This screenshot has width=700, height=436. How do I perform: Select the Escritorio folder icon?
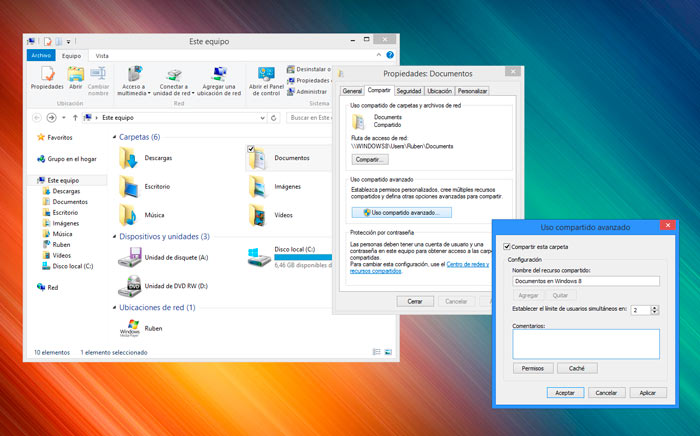128,187
